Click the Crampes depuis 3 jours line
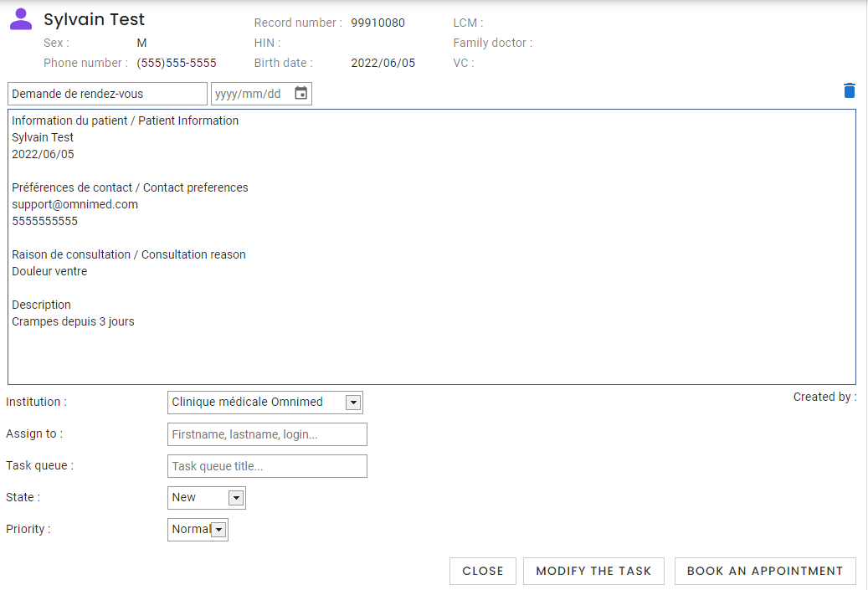Screen dimensions: 868x590 coord(73,321)
